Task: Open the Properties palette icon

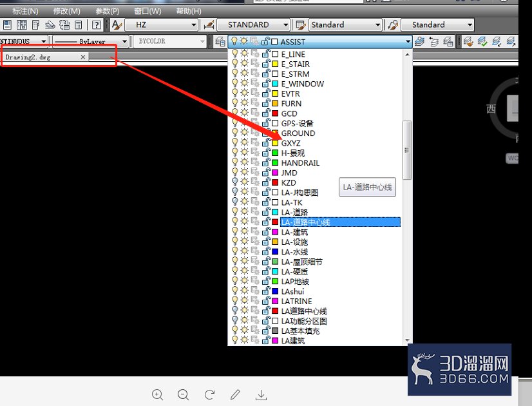Action: point(7,24)
